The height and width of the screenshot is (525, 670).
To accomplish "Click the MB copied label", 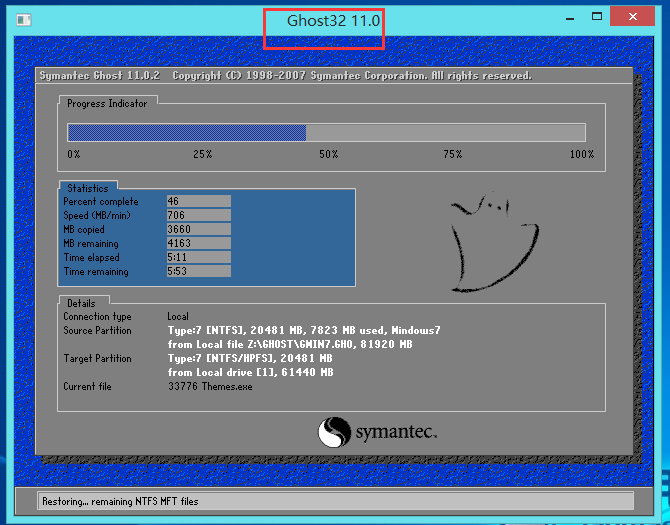I will click(84, 229).
